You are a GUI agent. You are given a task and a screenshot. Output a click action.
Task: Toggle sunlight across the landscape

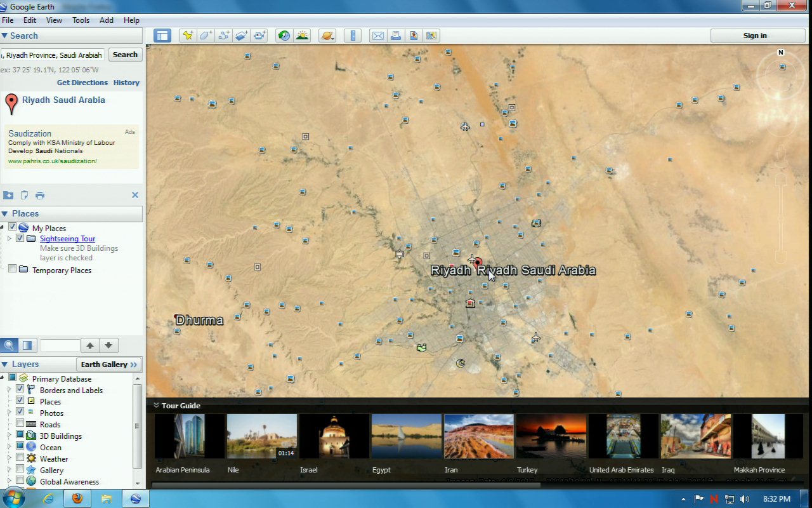pyautogui.click(x=302, y=36)
